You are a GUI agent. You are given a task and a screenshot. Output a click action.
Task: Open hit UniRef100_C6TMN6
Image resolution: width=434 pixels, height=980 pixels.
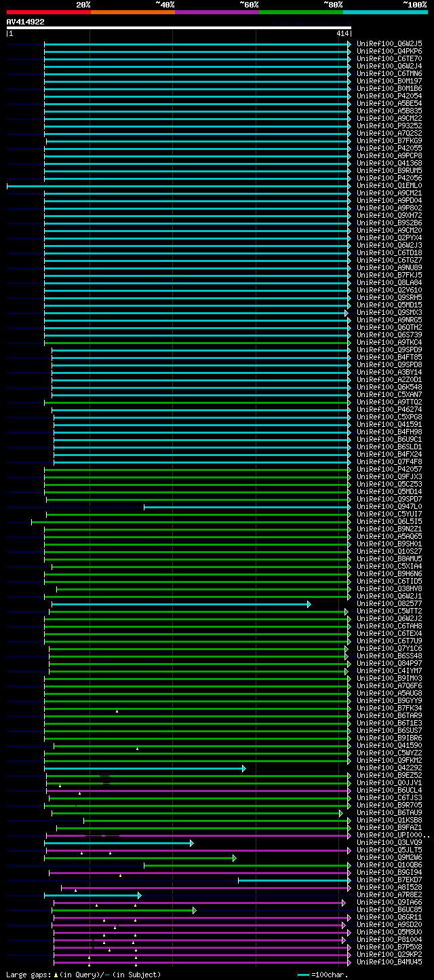[x=389, y=73]
